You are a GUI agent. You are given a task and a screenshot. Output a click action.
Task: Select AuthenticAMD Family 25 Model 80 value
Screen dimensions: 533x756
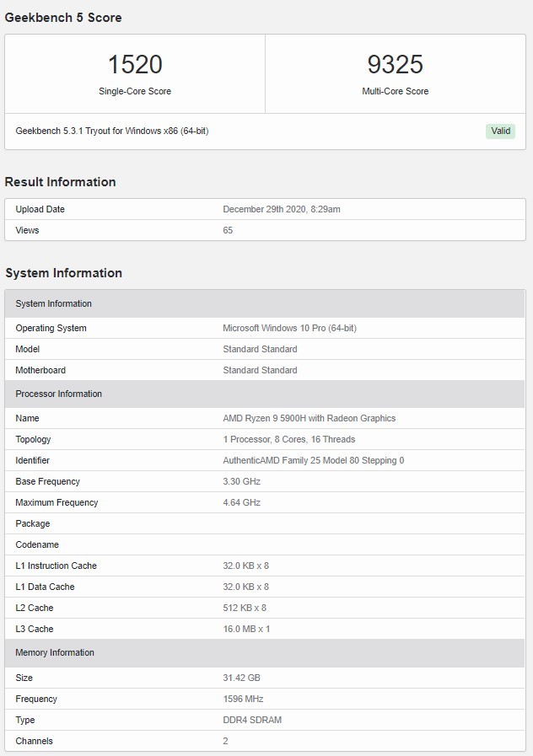(314, 460)
